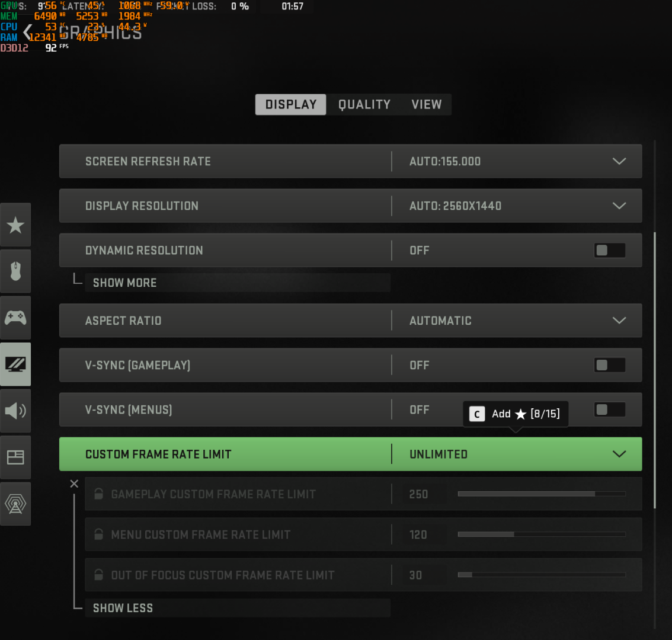Screen dimensions: 672x640
Task: Switch to the View tab
Action: tap(427, 104)
